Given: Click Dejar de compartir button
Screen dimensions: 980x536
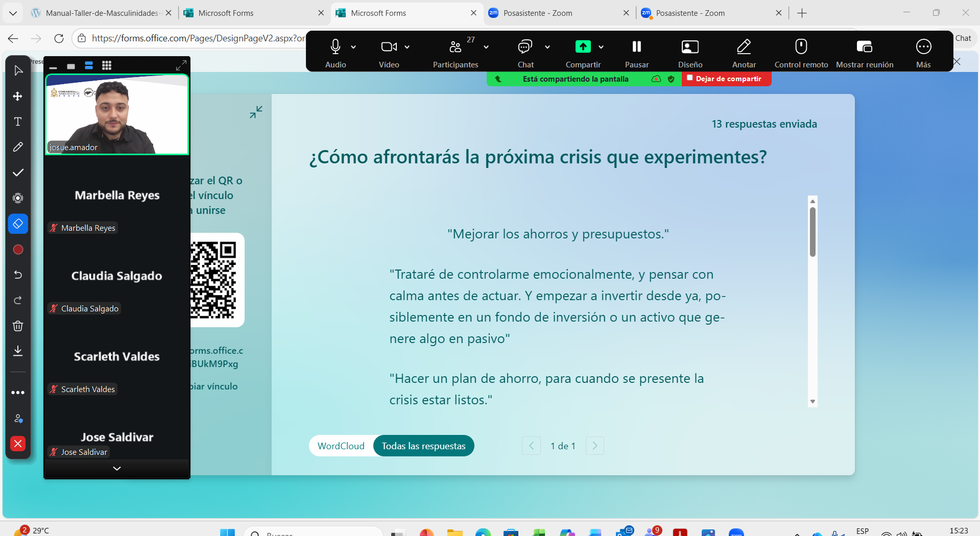Looking at the screenshot, I should (x=727, y=79).
